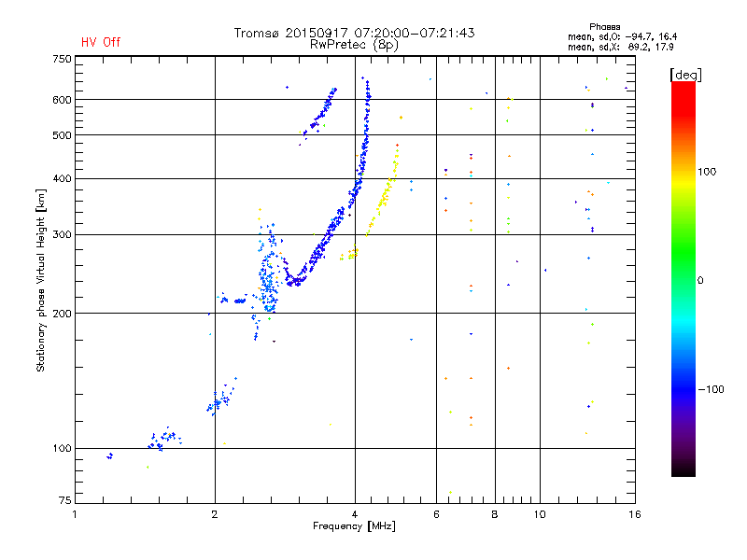Click the y-axis label '500'
747x560 pixels.
(62, 135)
